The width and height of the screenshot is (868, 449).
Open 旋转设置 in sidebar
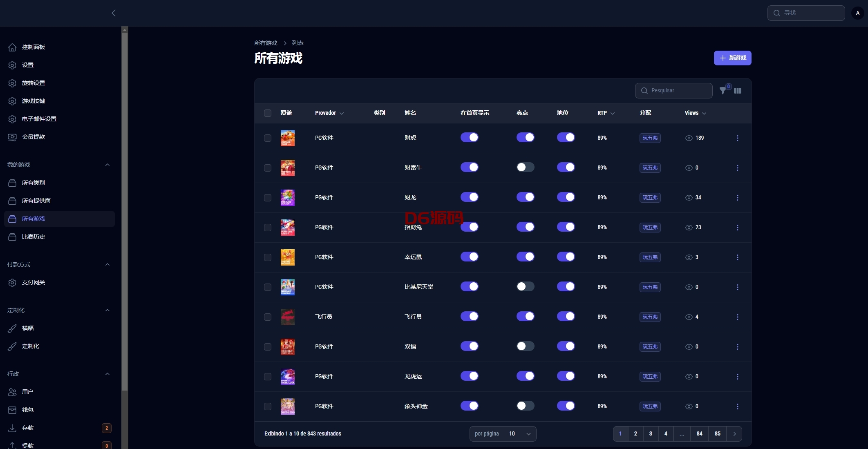[x=59, y=83]
